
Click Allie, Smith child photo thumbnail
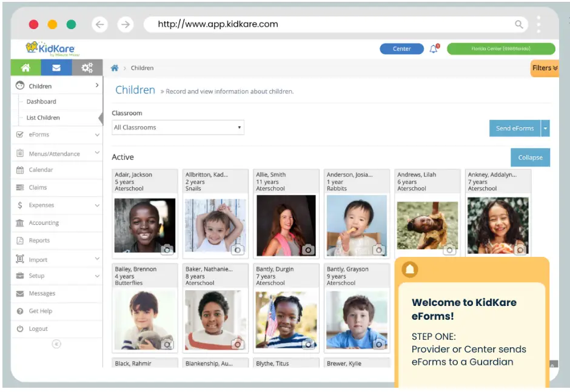click(286, 224)
